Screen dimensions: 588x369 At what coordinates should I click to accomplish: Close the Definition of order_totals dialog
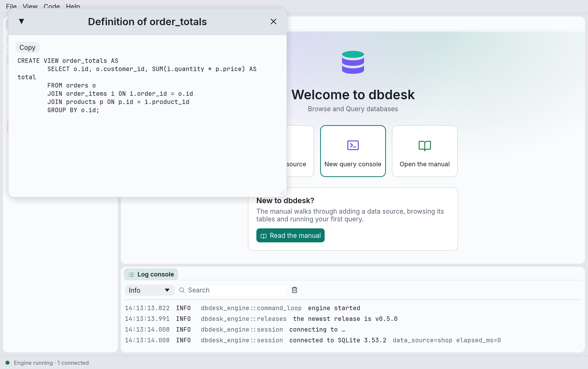(x=273, y=22)
